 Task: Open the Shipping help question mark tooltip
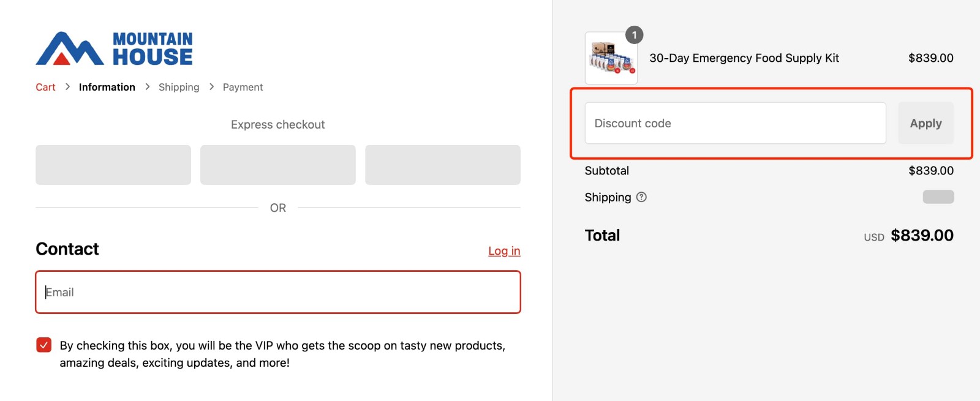(x=641, y=197)
